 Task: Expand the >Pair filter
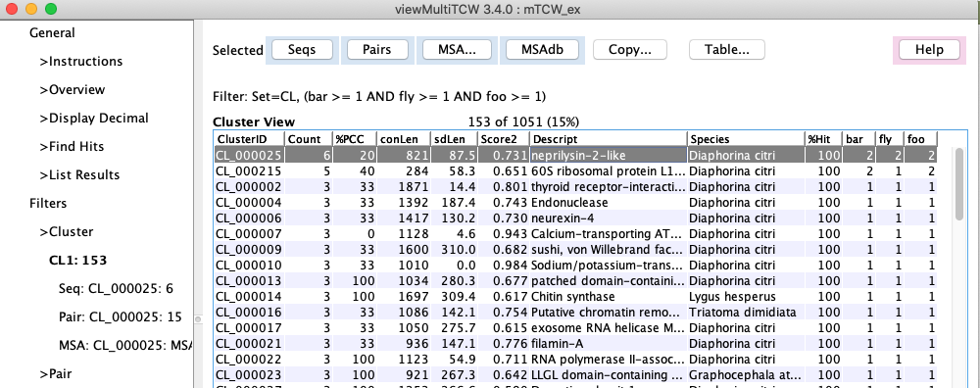(56, 374)
